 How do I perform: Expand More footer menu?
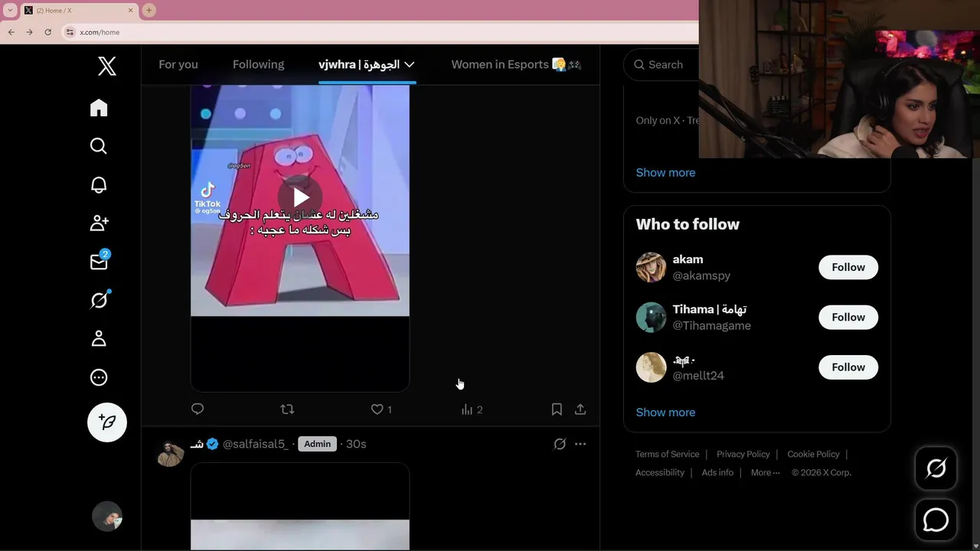click(x=765, y=472)
